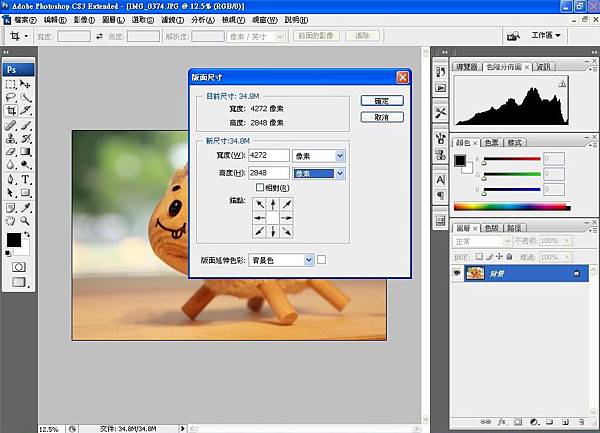This screenshot has height=433, width=600.
Task: Select the Horizontal Type tool
Action: click(x=25, y=179)
